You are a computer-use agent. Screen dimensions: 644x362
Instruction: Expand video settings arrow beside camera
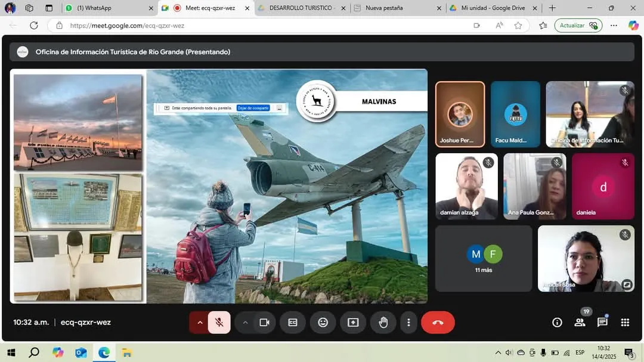point(245,323)
